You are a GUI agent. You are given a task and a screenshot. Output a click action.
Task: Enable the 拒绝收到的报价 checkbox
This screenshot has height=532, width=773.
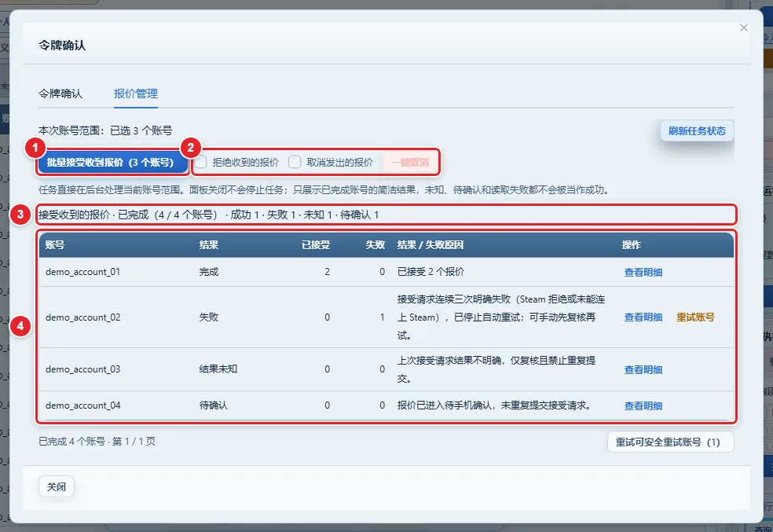click(x=200, y=162)
